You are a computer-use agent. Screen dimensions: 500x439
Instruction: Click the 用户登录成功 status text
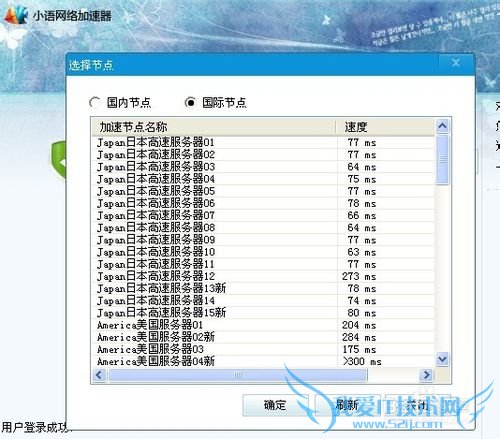[36, 427]
